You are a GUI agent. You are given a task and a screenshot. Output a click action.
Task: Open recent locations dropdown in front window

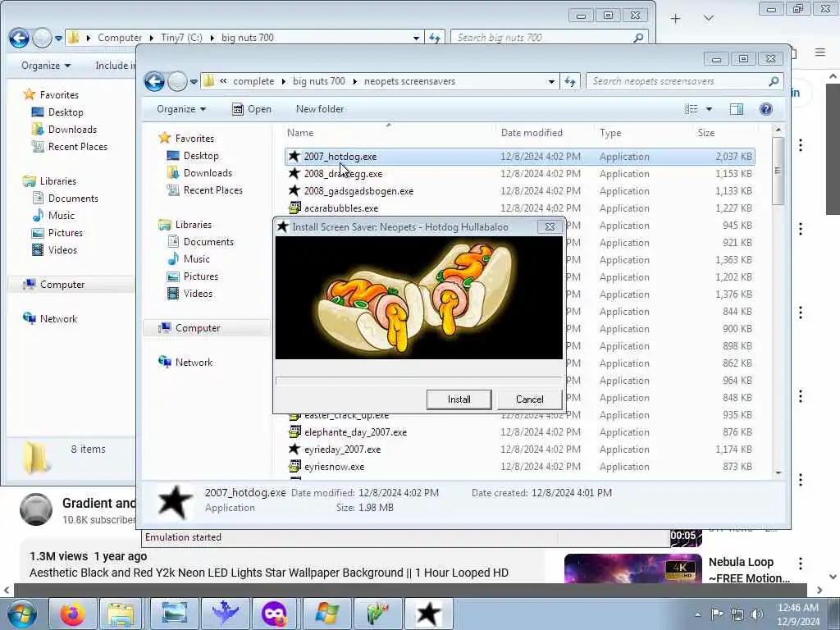[x=194, y=81]
